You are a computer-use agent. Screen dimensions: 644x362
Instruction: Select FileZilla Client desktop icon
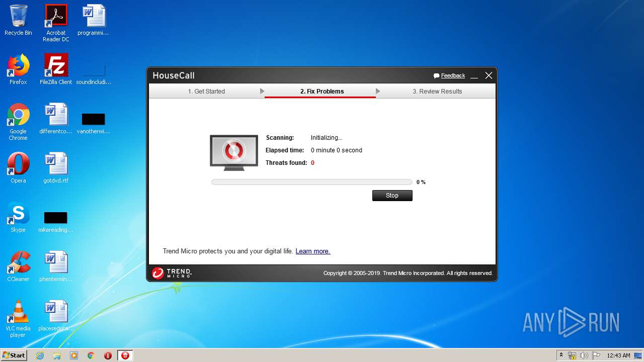pos(56,69)
